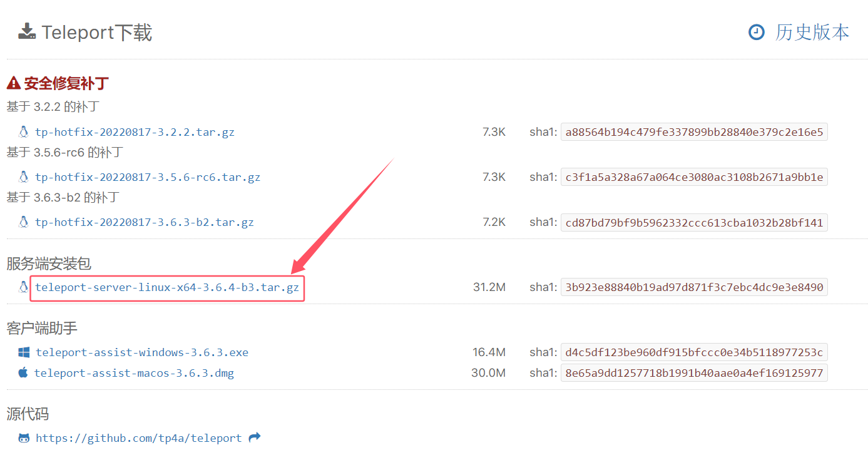Click the 客户端助手 section heading
The image size is (868, 460).
(42, 328)
